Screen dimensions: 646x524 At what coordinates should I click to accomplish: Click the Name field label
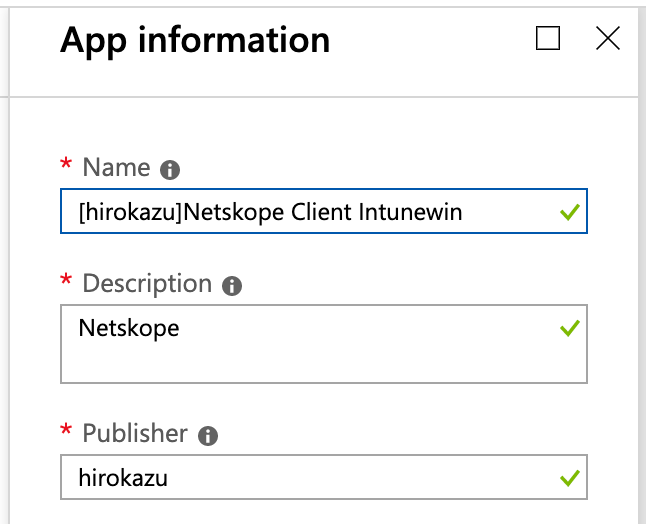coord(116,167)
